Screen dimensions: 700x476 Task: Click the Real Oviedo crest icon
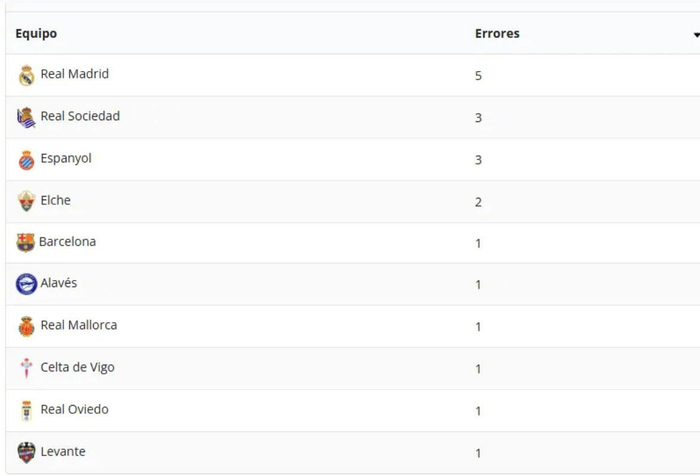tap(27, 410)
